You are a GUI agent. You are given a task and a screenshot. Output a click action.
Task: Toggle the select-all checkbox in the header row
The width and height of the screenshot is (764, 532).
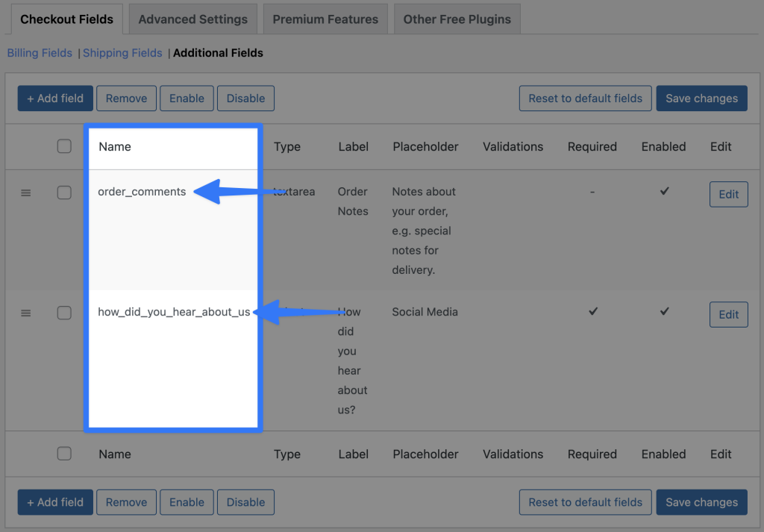[x=64, y=146]
